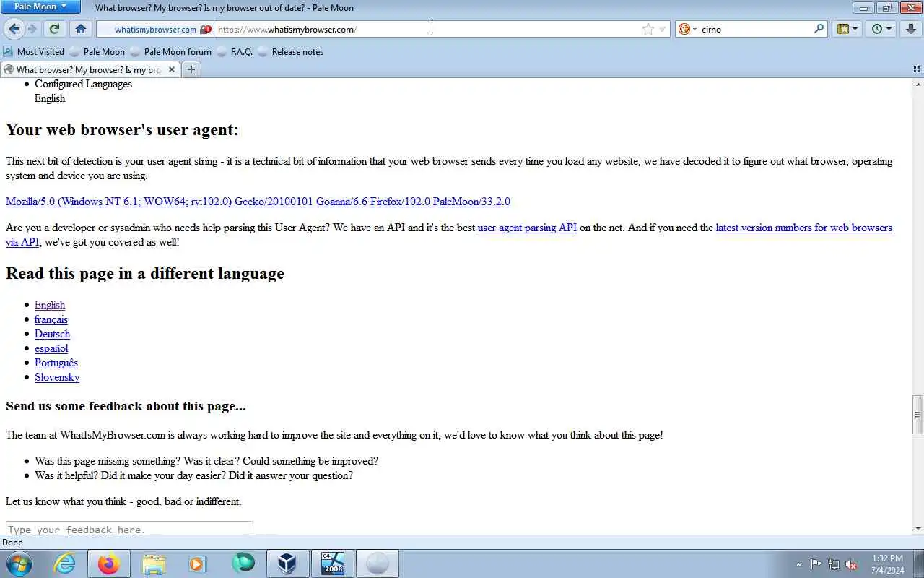This screenshot has height=578, width=924.
Task: Open Windows Explorer folder in taskbar
Action: coord(154,564)
